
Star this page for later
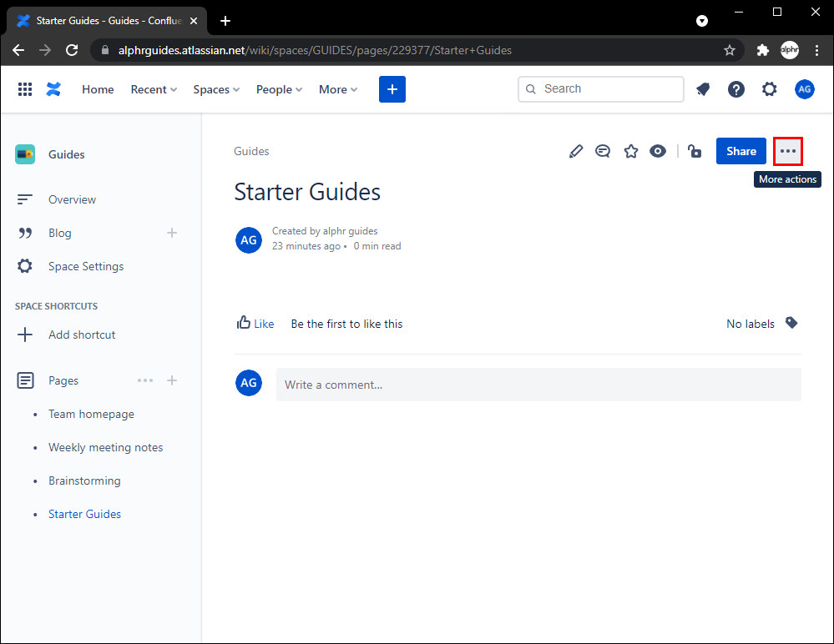tap(631, 151)
